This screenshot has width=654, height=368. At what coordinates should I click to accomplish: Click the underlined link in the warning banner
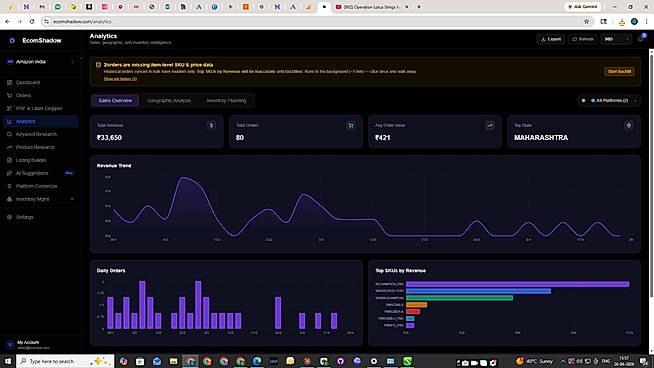click(x=120, y=79)
